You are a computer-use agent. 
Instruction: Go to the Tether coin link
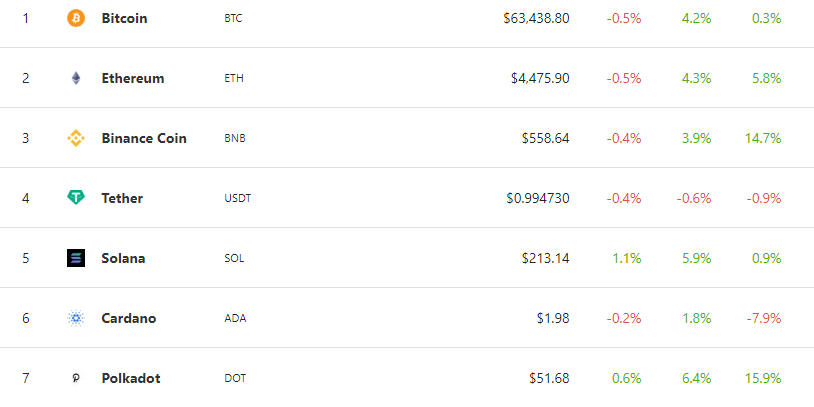pos(122,198)
